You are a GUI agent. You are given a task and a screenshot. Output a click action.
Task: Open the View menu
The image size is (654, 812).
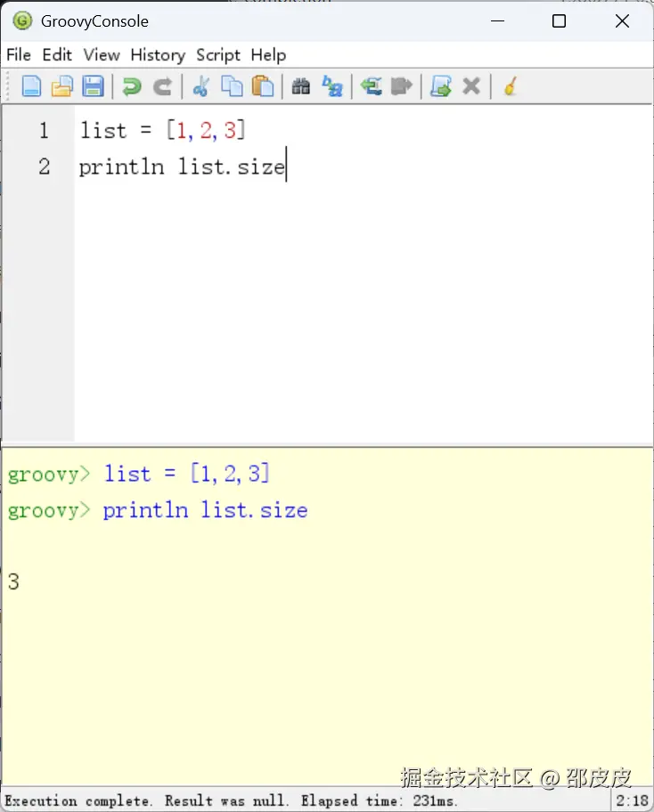point(102,55)
